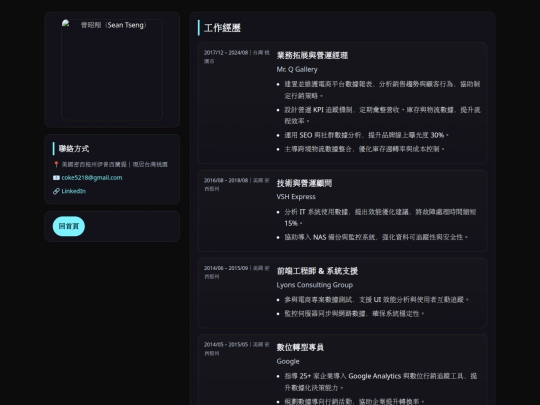Click the envelope icon beside the email
The image size is (540, 405).
pos(56,178)
